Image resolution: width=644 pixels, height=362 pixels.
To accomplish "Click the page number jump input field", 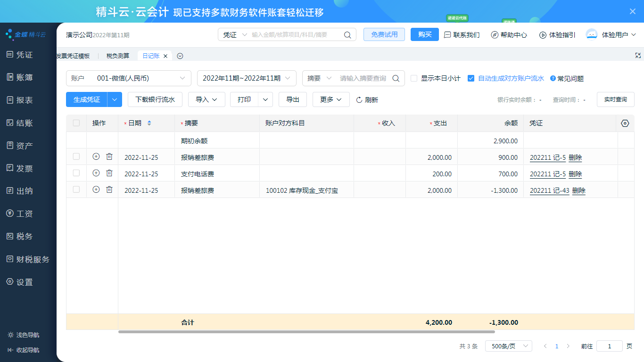I will [x=609, y=346].
